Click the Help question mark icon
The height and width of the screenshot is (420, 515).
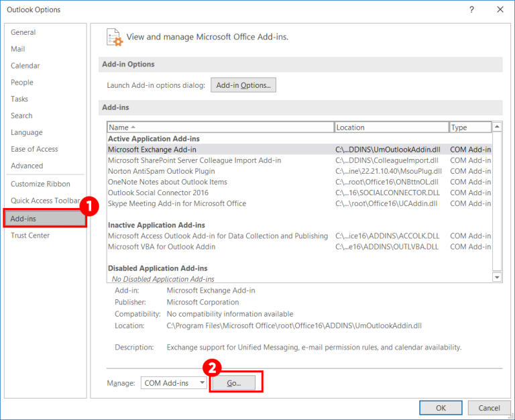(x=471, y=9)
